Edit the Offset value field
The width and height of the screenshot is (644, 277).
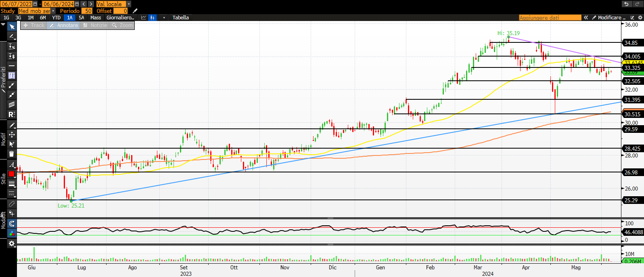coord(121,11)
